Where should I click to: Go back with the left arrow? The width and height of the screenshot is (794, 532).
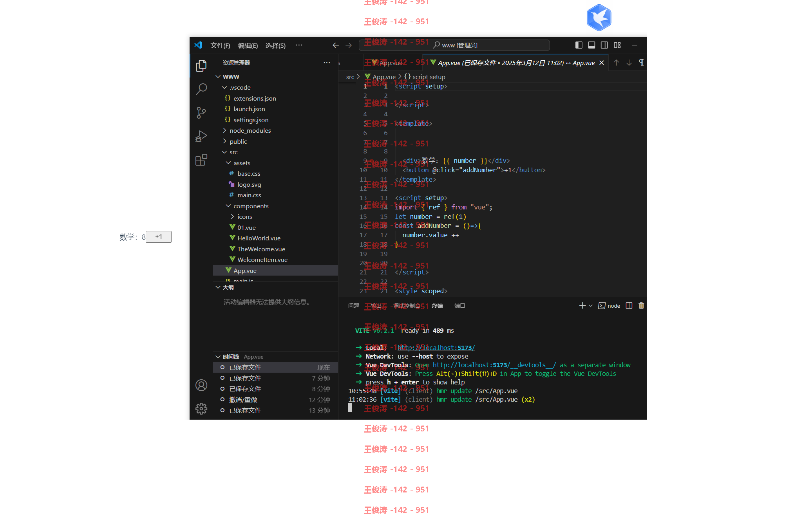(x=336, y=45)
